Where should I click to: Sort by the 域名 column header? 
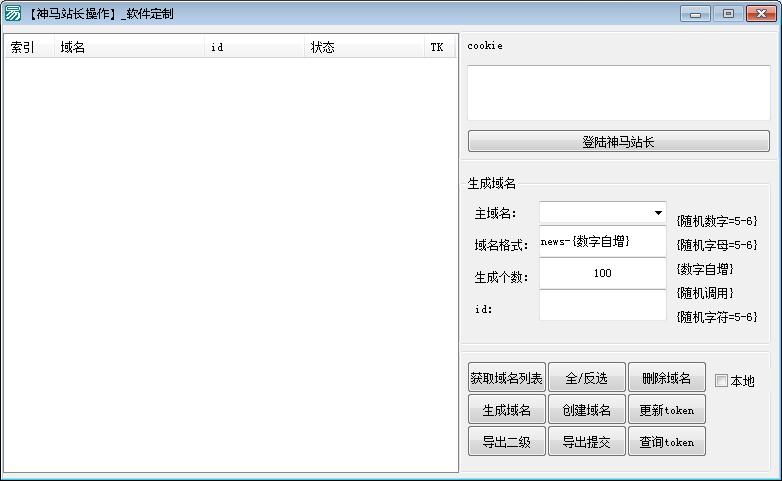click(x=129, y=47)
